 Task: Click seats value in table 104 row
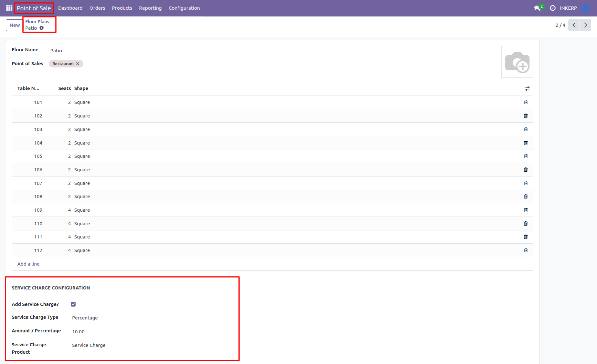69,143
